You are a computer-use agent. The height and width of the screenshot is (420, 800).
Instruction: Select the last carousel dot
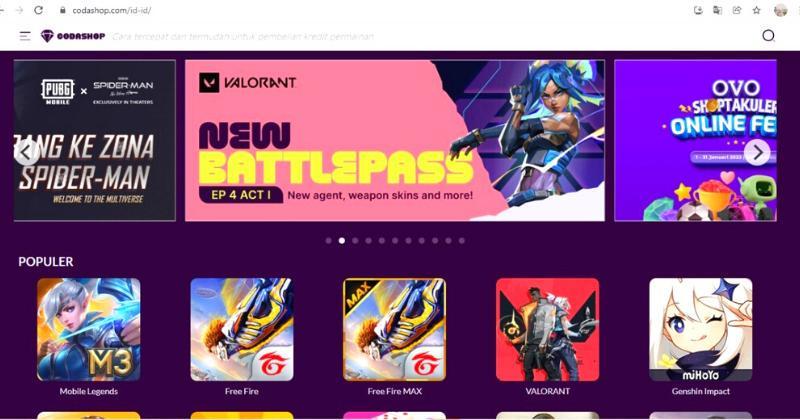point(462,240)
